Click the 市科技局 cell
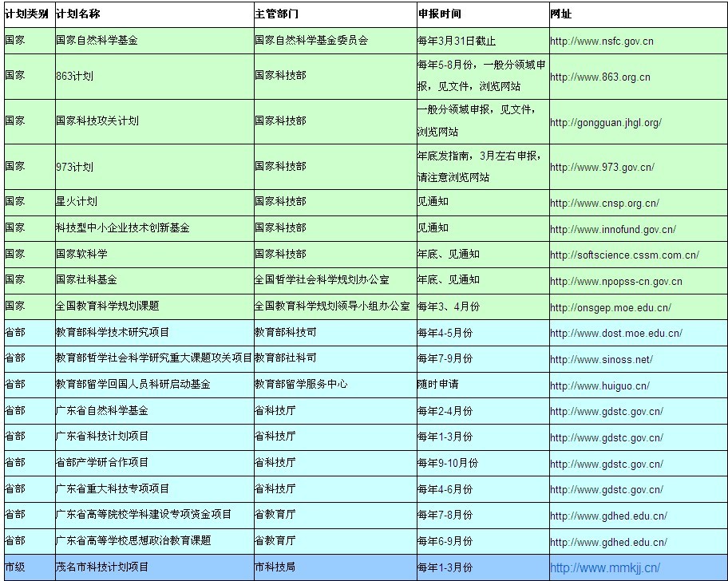The width and height of the screenshot is (728, 581). click(335, 567)
